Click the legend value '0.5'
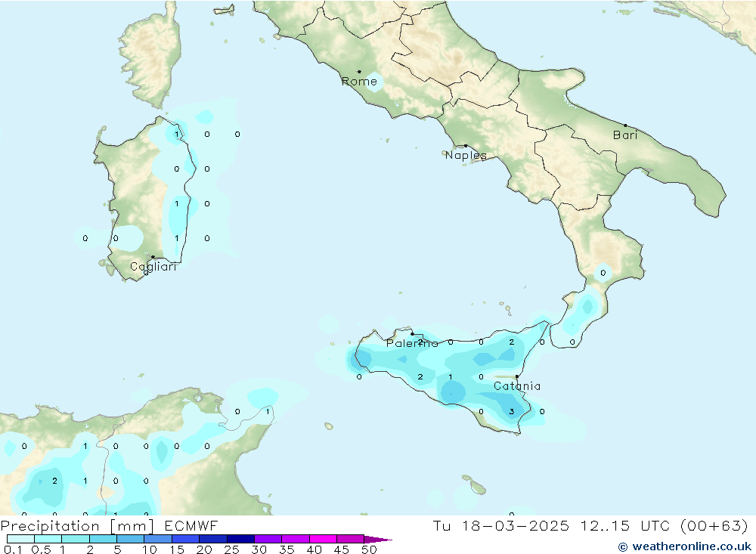The image size is (756, 554). (x=41, y=549)
